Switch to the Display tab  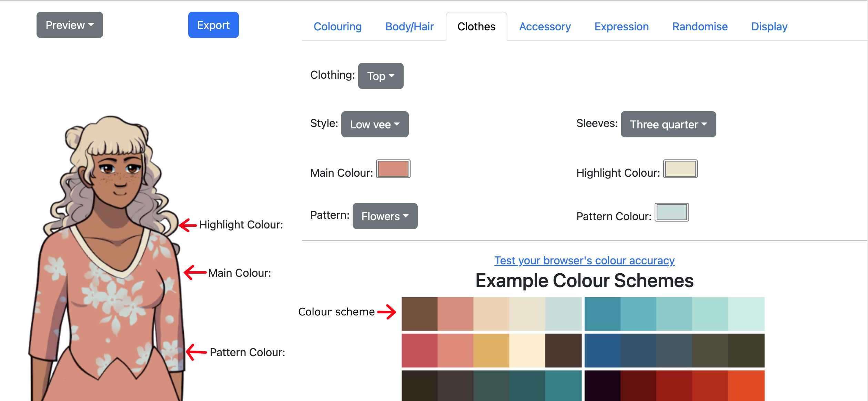tap(769, 27)
